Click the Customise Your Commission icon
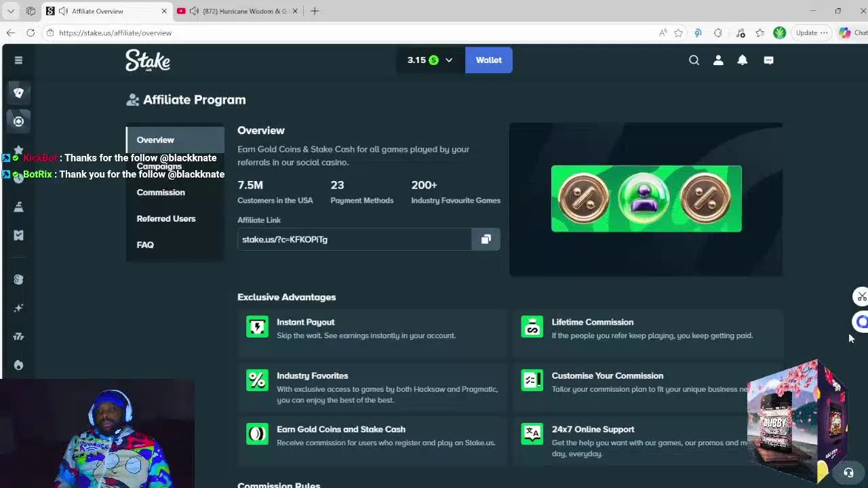This screenshot has width=868, height=488. tap(532, 380)
